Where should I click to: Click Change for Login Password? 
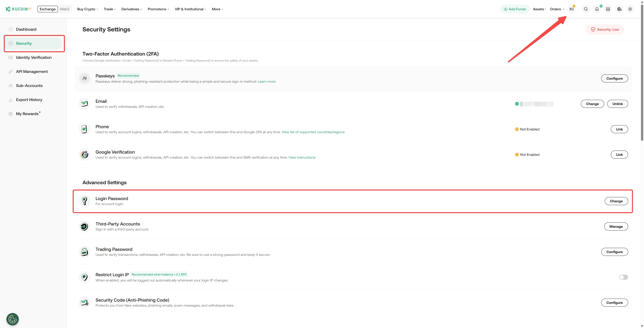click(616, 201)
